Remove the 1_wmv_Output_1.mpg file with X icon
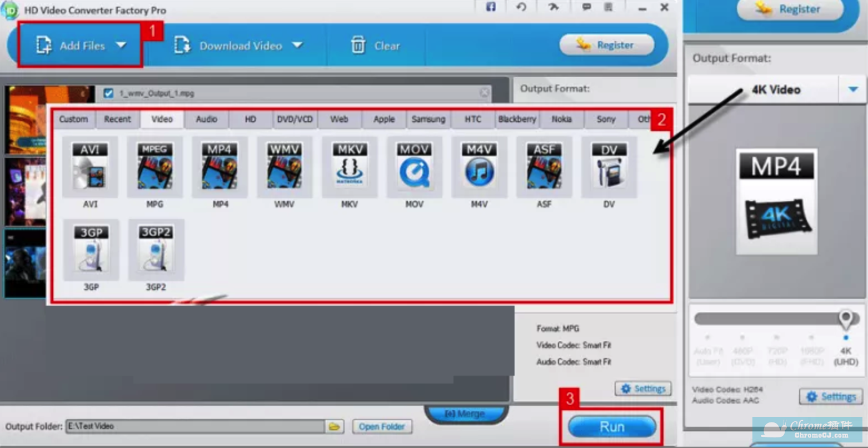The width and height of the screenshot is (868, 448). click(485, 93)
